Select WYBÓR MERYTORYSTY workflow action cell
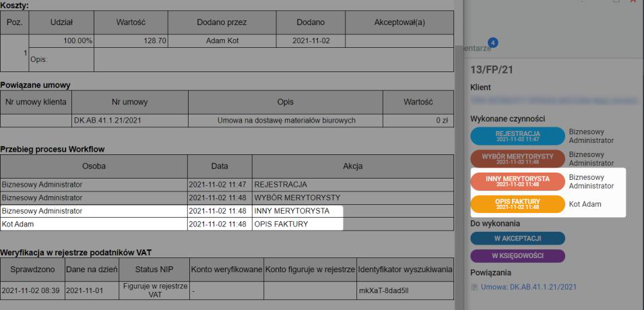This screenshot has height=310, width=644. pos(353,197)
